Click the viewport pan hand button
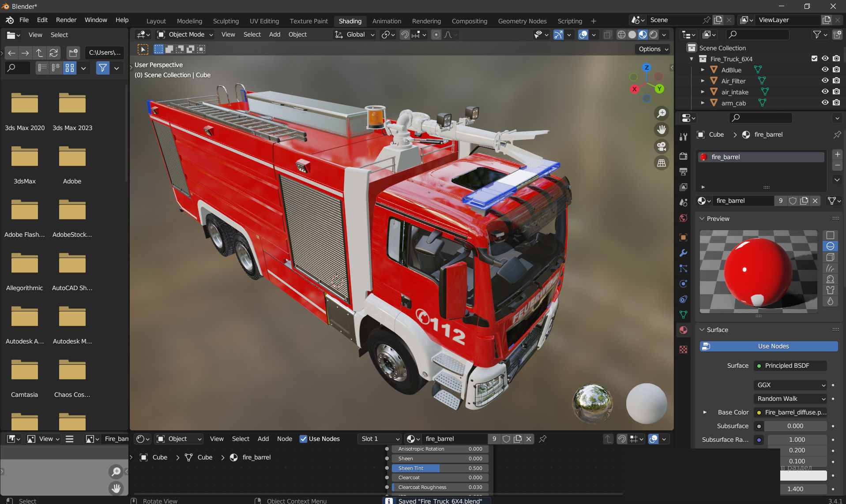846x504 pixels. pos(661,130)
